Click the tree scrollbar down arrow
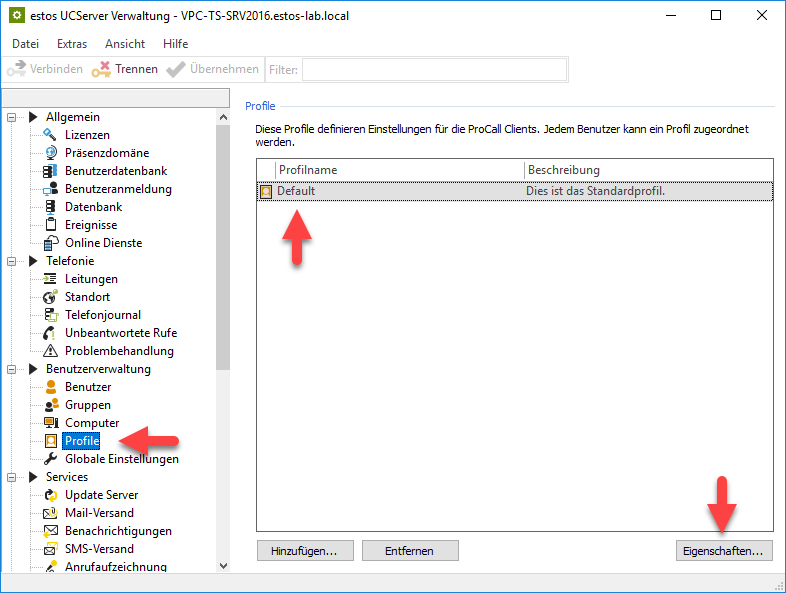Image resolution: width=786 pixels, height=593 pixels. point(224,566)
